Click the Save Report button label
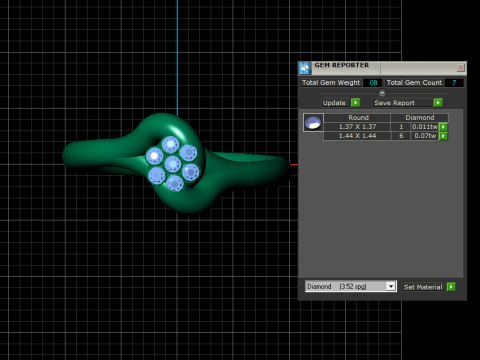This screenshot has width=480, height=360. tap(394, 103)
